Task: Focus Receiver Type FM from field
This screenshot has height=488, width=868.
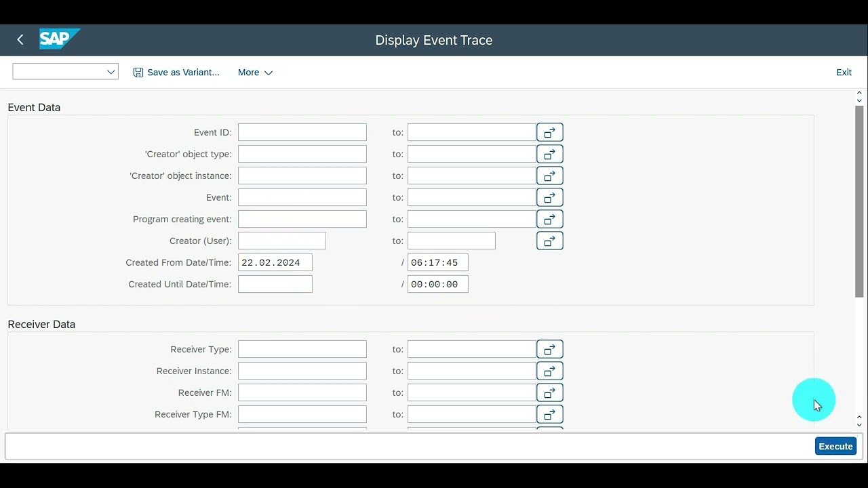Action: click(x=302, y=414)
